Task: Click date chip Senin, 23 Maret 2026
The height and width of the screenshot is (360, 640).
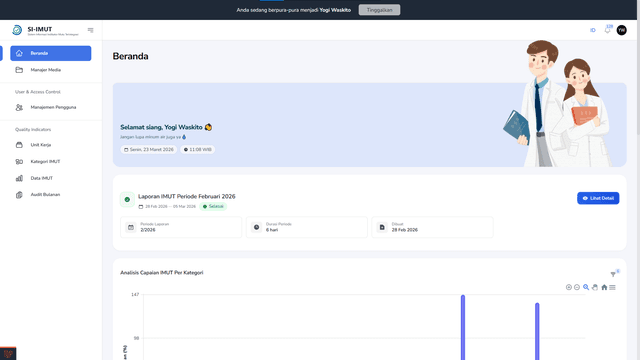Action: [x=149, y=150]
